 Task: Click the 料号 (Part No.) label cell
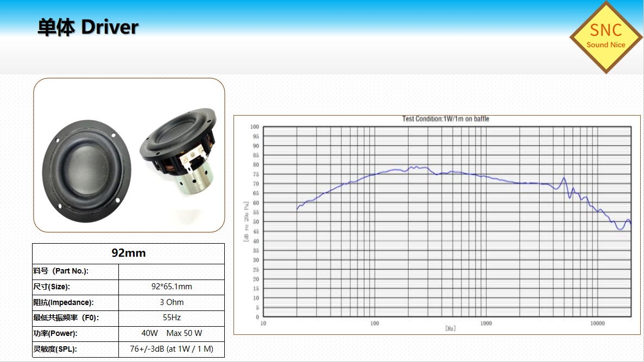click(61, 271)
